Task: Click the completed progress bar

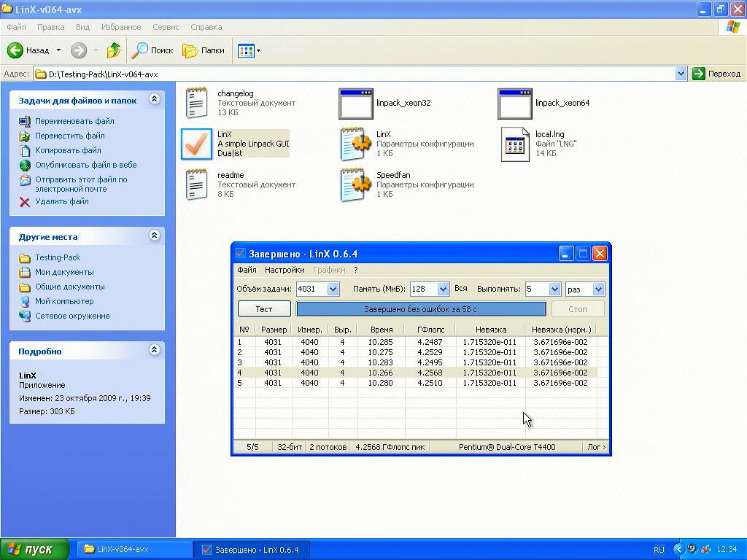Action: [x=420, y=309]
